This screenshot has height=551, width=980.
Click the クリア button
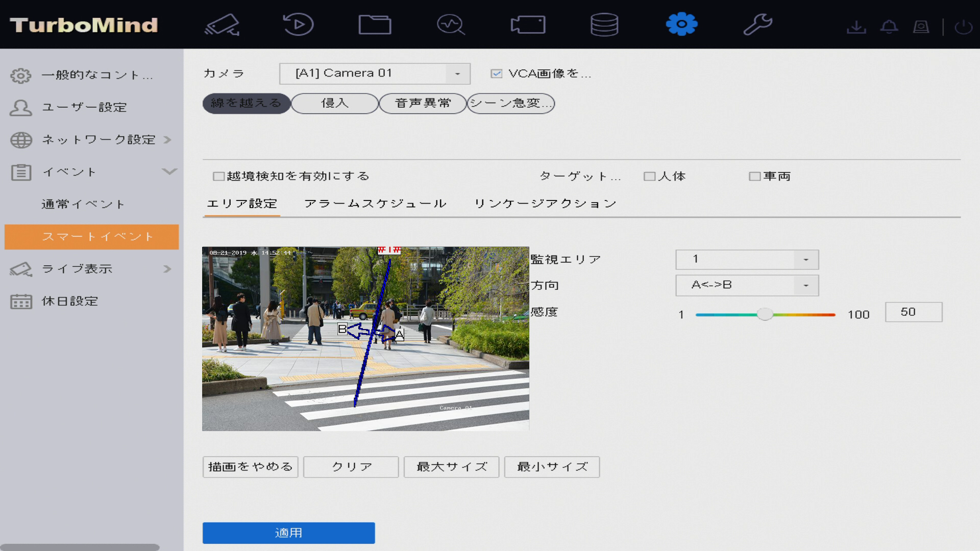tap(351, 467)
